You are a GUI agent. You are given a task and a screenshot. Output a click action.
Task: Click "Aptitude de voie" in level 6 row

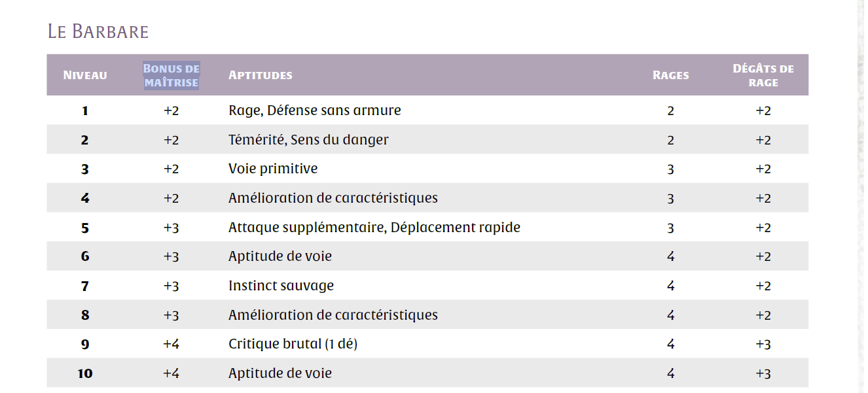(280, 256)
